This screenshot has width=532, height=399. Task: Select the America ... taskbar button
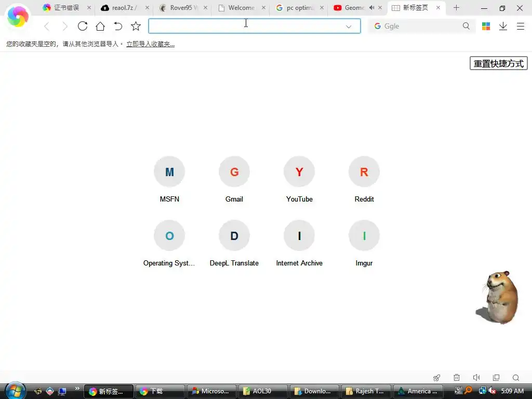(418, 391)
